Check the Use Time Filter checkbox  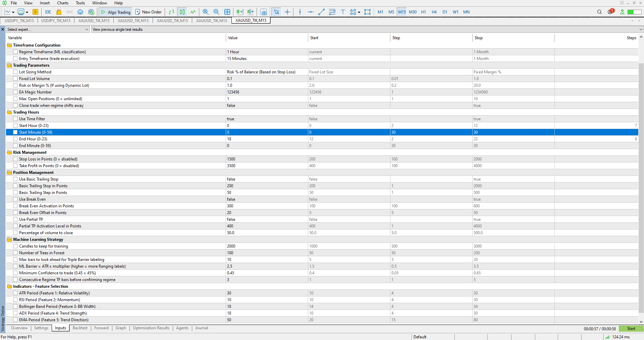(15, 119)
